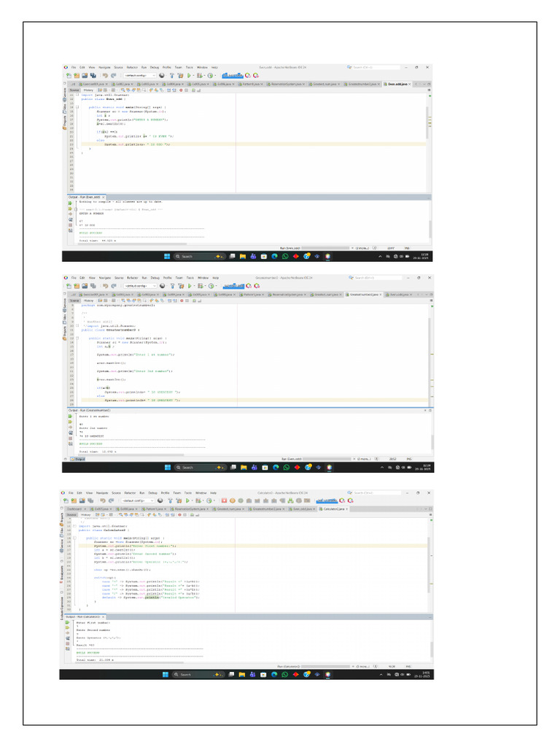Undo last edit in Even_odd window

105,75
